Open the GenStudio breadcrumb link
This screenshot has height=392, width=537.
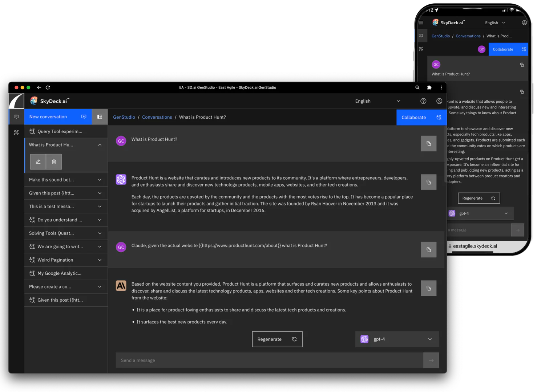tap(124, 117)
